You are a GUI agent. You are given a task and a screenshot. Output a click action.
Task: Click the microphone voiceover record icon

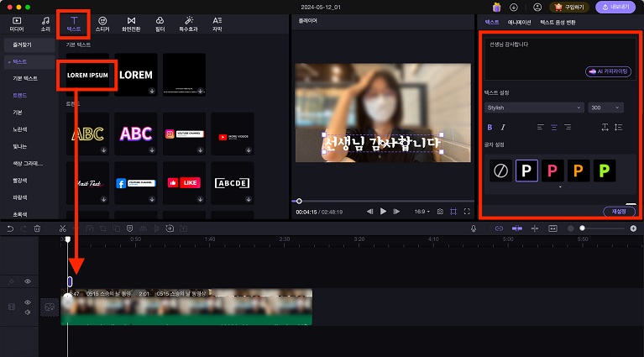[x=474, y=228]
